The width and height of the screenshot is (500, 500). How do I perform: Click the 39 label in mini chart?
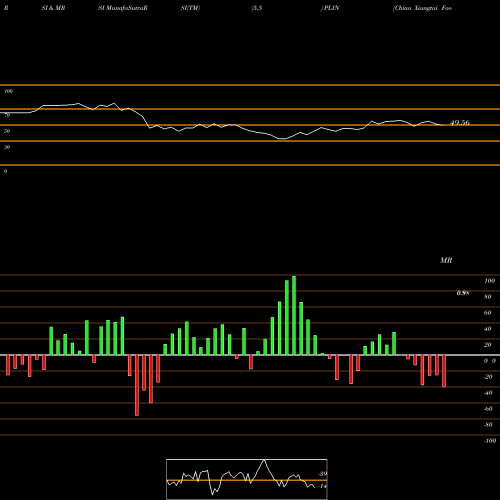click(323, 474)
